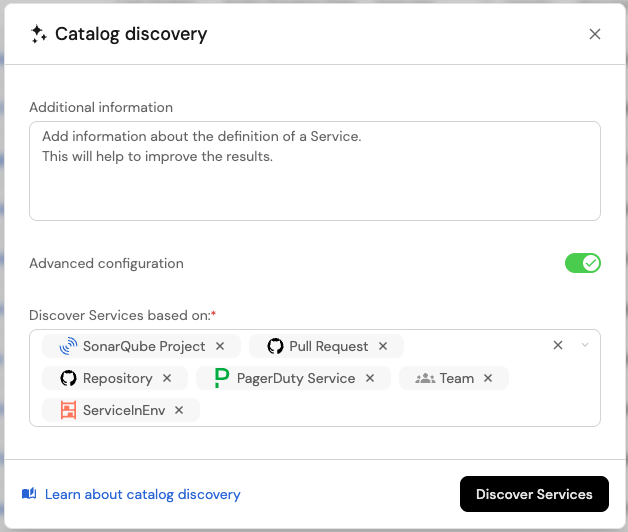Clear all selected discovery sources
The image size is (628, 532).
pyautogui.click(x=558, y=345)
